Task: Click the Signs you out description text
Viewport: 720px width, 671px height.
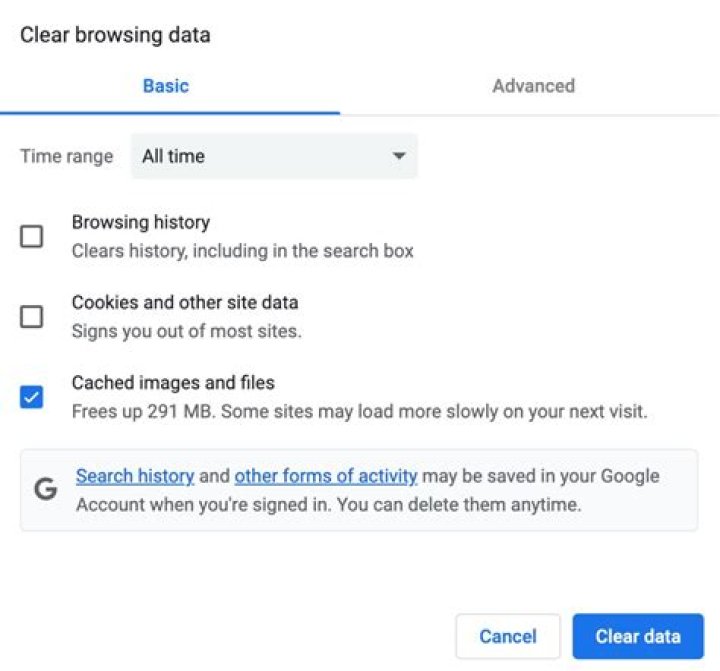Action: (x=186, y=331)
